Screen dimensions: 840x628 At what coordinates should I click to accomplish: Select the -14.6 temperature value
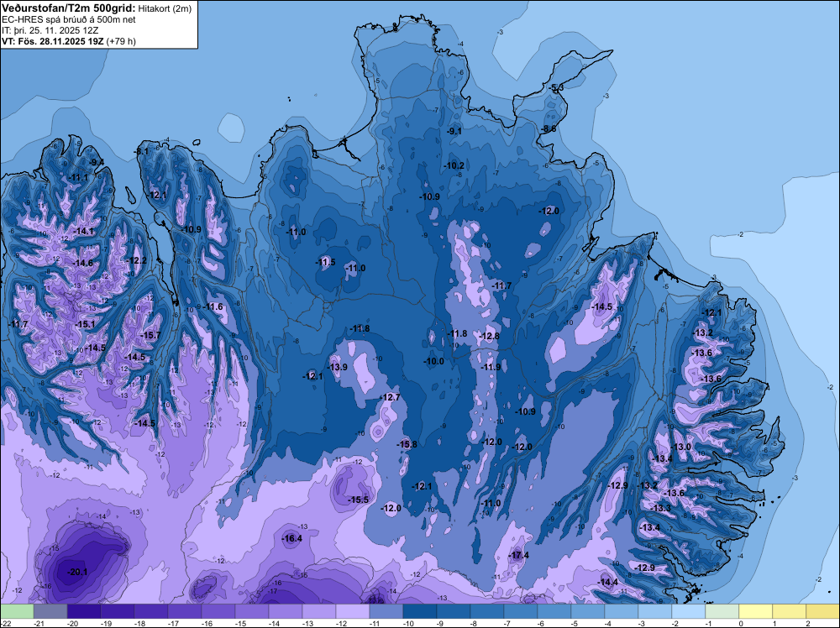(83, 264)
